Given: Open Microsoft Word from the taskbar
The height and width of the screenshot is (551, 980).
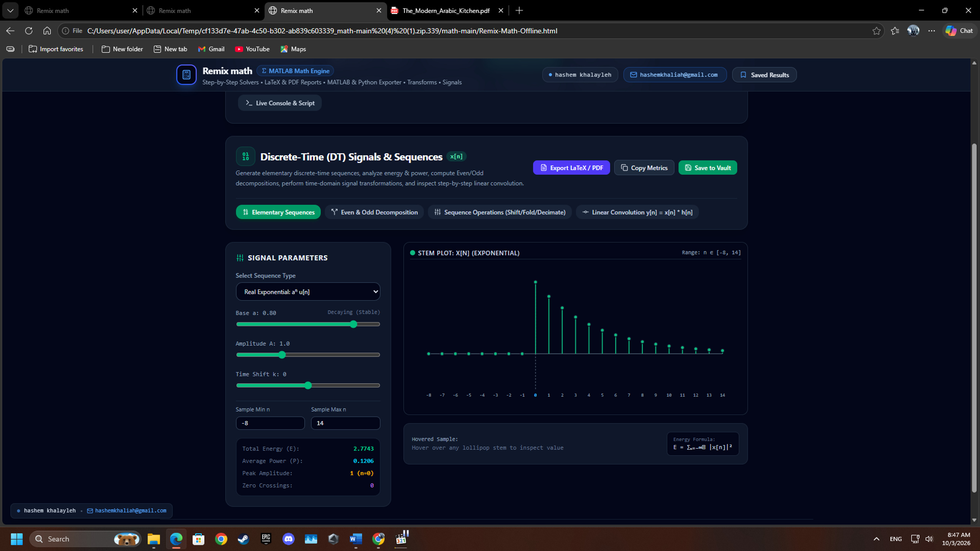Looking at the screenshot, I should (356, 539).
